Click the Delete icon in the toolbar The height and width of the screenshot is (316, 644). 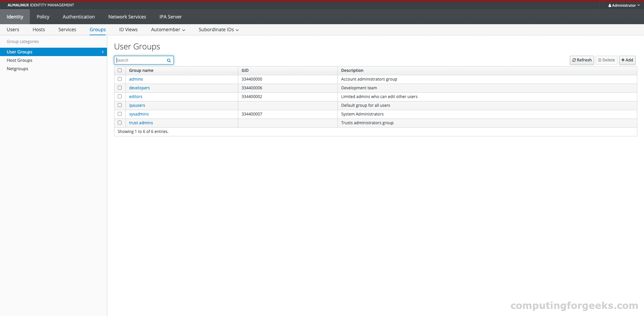(x=600, y=60)
